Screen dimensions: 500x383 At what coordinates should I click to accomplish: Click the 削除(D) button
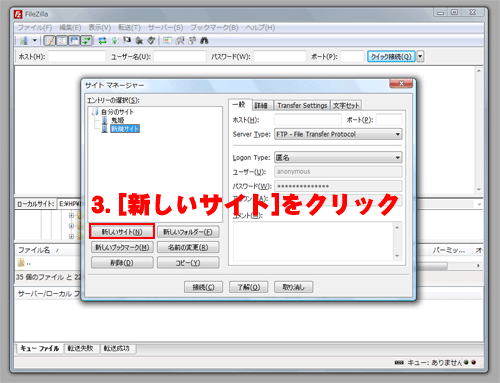pyautogui.click(x=122, y=263)
